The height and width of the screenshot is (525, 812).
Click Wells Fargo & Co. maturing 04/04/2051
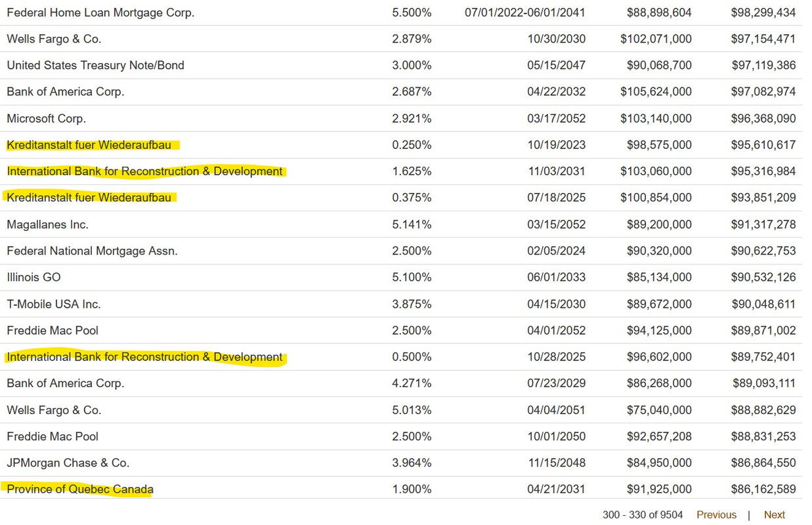pos(54,410)
